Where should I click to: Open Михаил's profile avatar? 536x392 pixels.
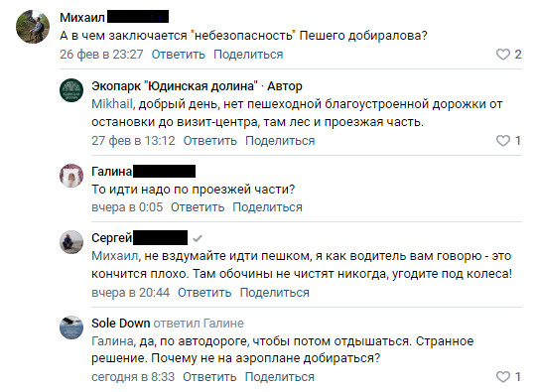[x=33, y=27]
